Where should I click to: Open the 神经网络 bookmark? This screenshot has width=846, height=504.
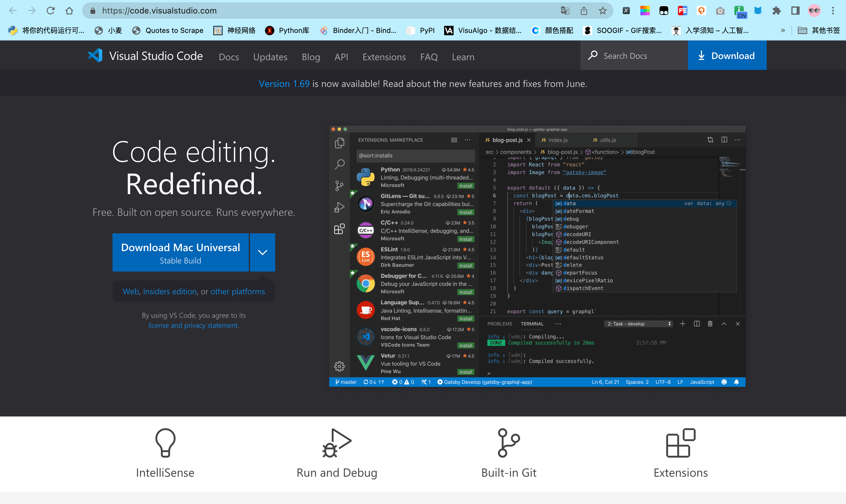[x=234, y=31]
